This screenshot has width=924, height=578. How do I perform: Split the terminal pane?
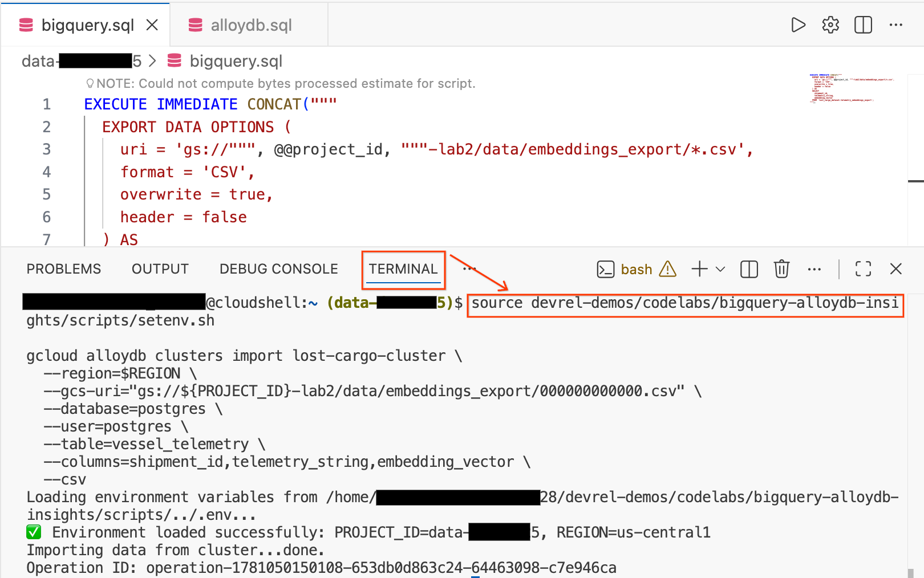tap(749, 269)
